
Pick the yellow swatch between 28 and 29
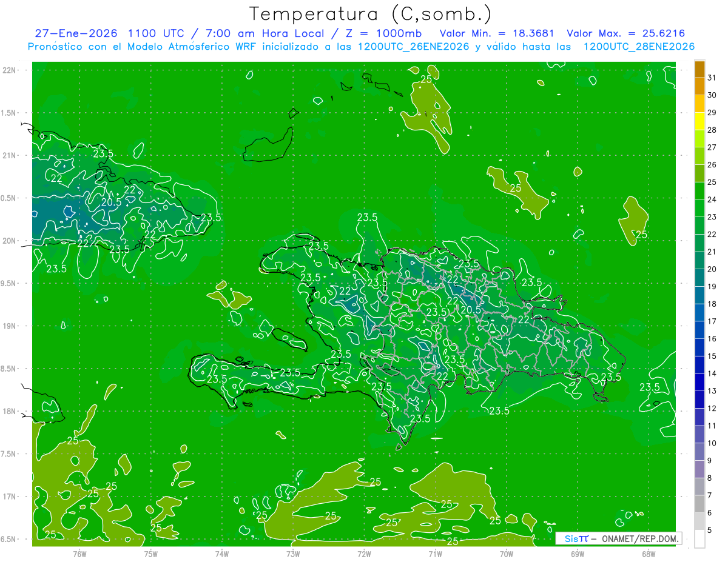point(699,121)
